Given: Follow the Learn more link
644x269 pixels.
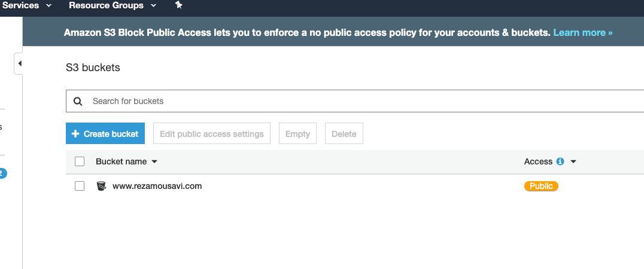Looking at the screenshot, I should pyautogui.click(x=583, y=32).
